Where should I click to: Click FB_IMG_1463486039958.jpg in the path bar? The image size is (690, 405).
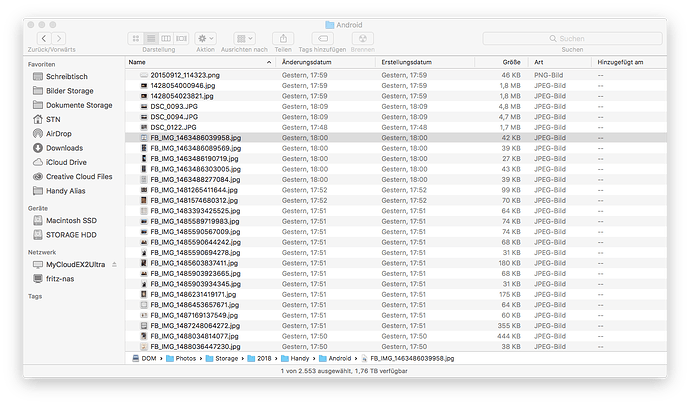(407, 359)
